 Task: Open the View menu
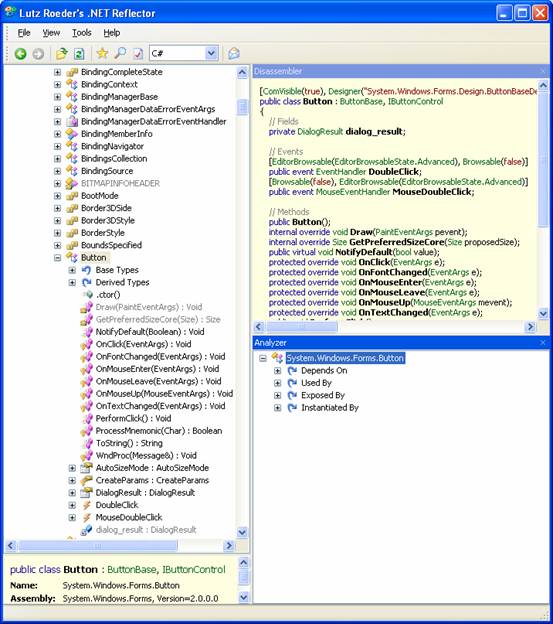click(51, 33)
